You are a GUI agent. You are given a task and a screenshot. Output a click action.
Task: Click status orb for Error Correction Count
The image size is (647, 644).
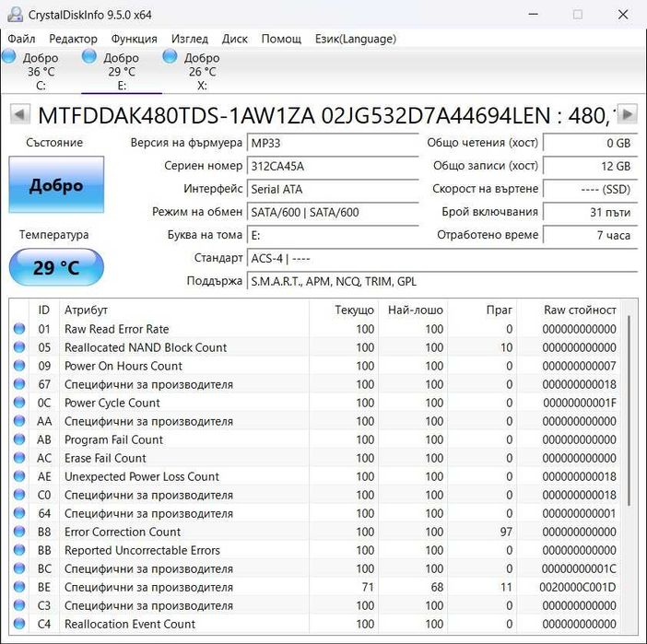pos(19,532)
